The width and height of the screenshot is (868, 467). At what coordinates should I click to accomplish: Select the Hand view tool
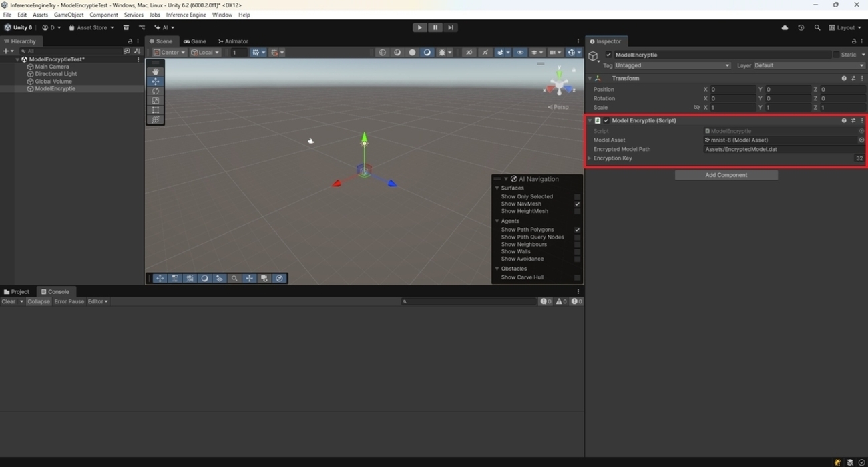coord(156,71)
